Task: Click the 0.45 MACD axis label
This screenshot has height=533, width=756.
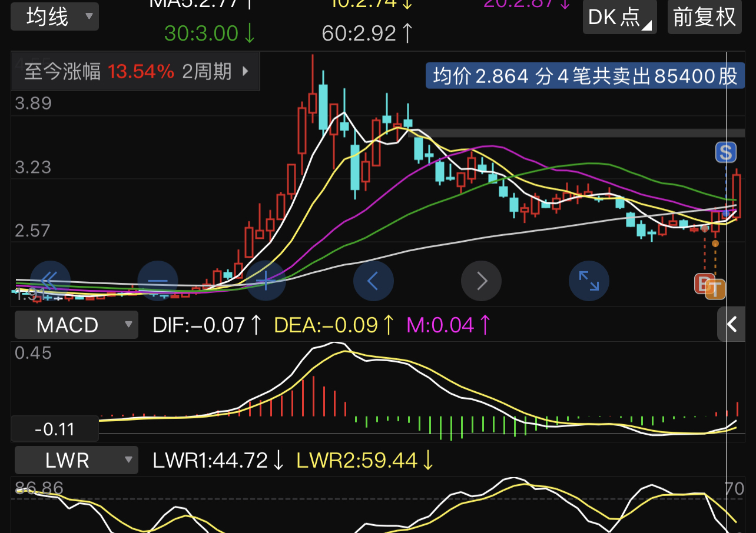Action: coord(34,353)
